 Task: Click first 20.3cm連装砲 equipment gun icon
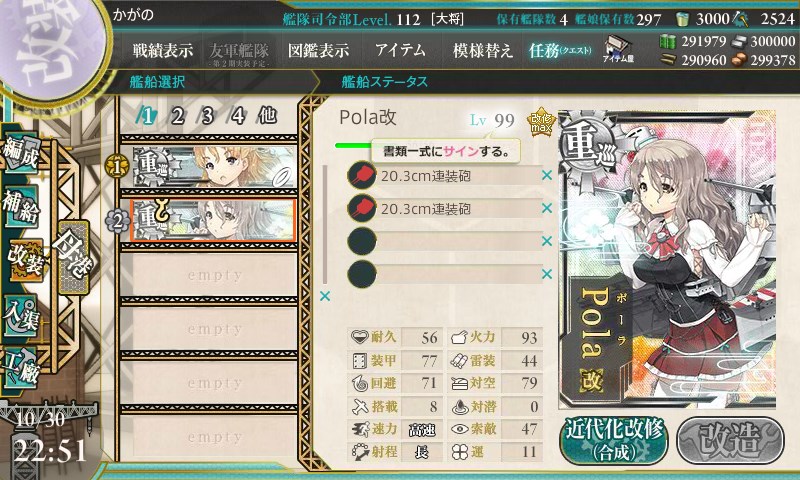pos(362,175)
